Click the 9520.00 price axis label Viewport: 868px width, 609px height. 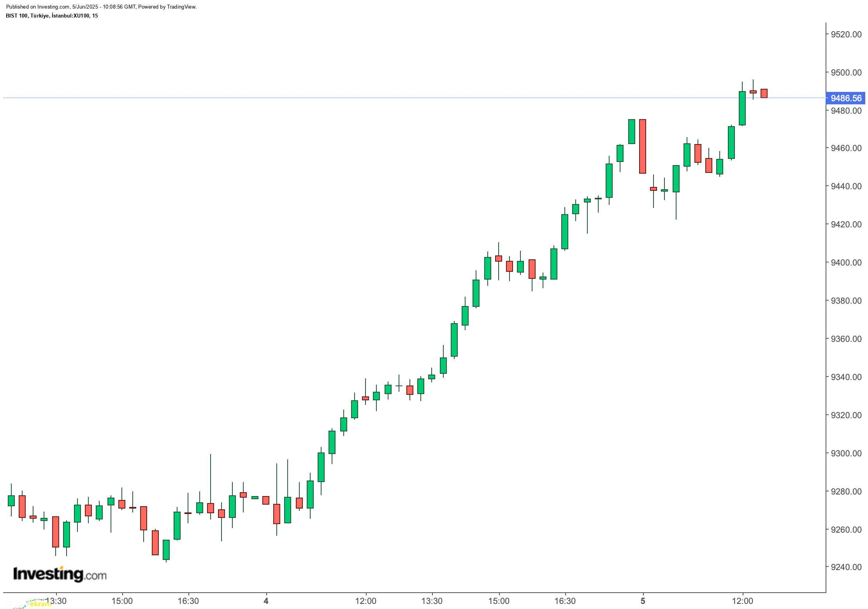click(x=846, y=34)
